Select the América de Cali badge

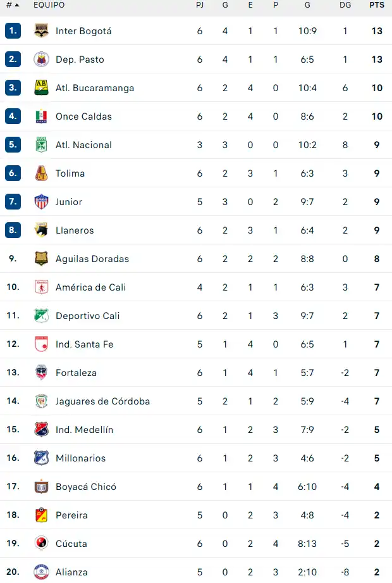coord(42,287)
